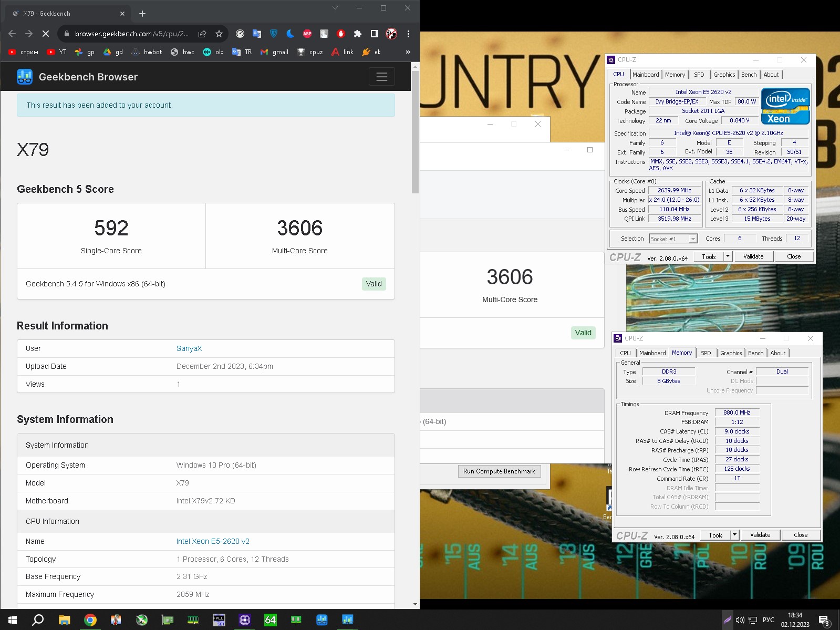The height and width of the screenshot is (630, 840).
Task: Toggle the browser side panel icon
Action: point(375,34)
